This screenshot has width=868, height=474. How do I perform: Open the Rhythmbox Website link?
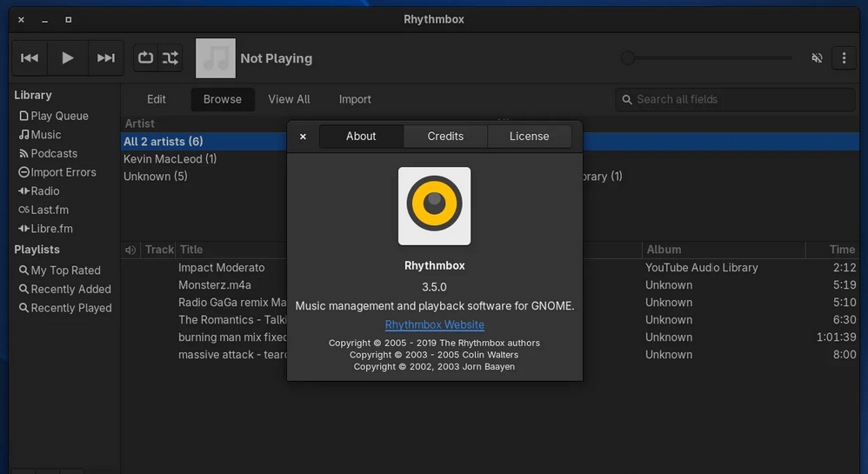tap(435, 325)
